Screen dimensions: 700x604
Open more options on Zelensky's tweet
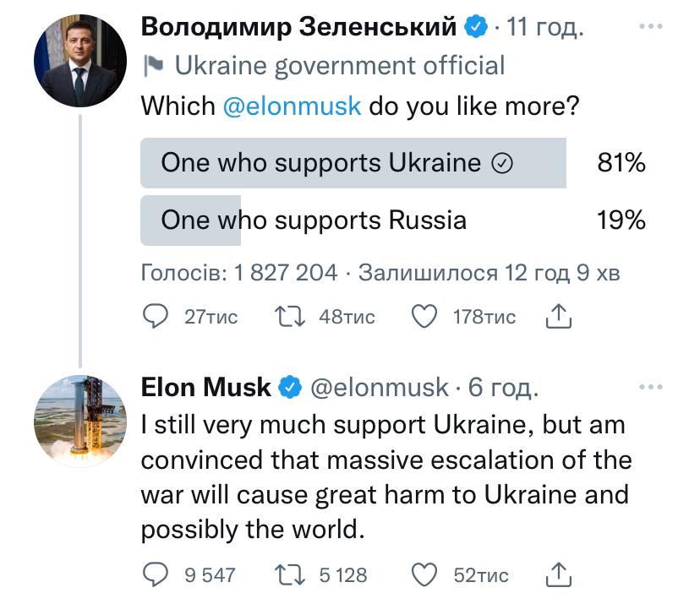pyautogui.click(x=650, y=27)
